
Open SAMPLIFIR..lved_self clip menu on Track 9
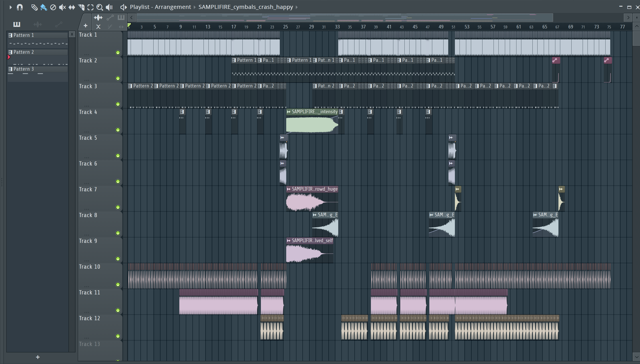coord(289,240)
